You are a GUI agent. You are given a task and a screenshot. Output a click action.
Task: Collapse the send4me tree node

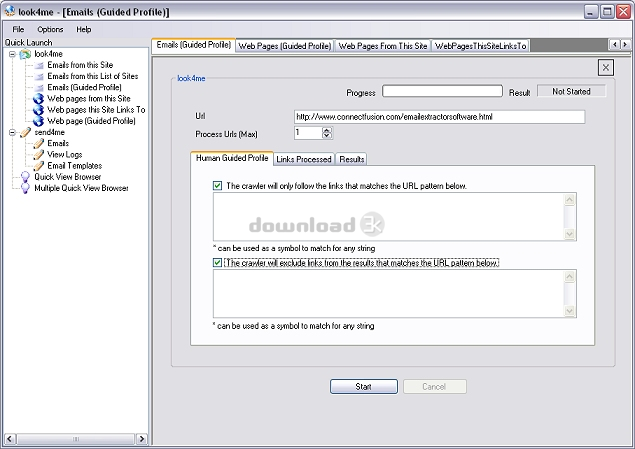coord(12,132)
